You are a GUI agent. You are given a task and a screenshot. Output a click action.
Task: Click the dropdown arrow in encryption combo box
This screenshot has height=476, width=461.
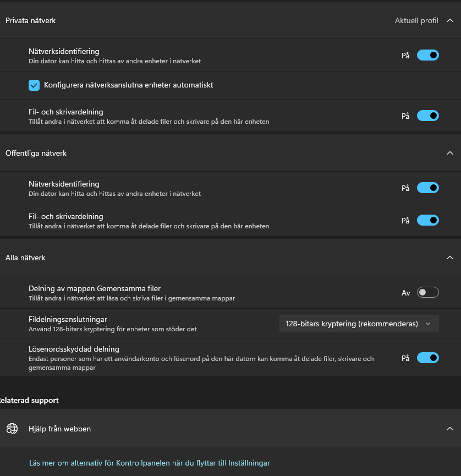coord(428,324)
